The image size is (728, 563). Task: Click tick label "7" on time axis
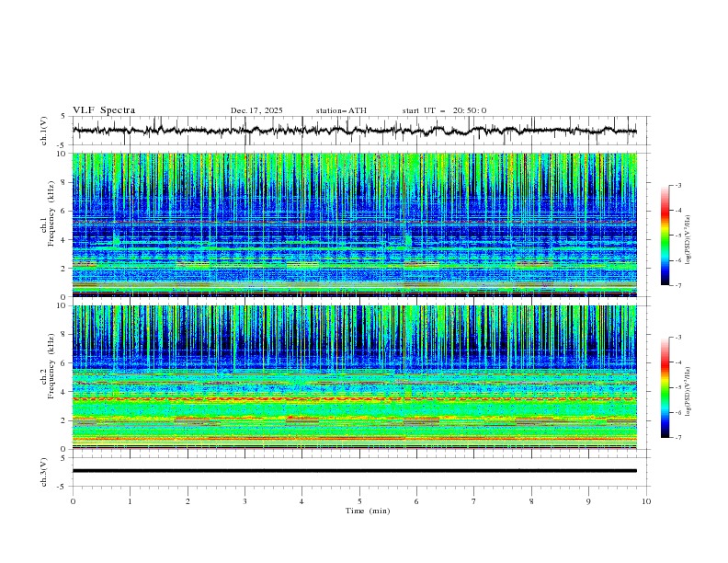pyautogui.click(x=474, y=501)
